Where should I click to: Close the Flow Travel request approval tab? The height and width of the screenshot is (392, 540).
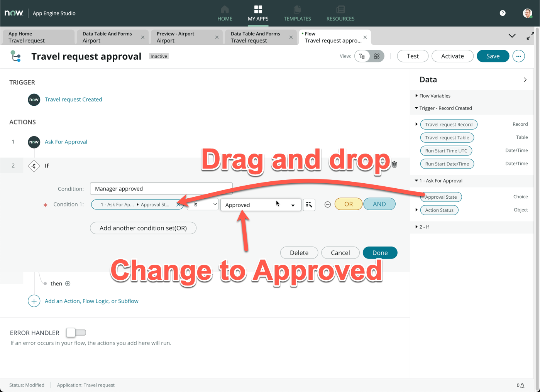[365, 37]
